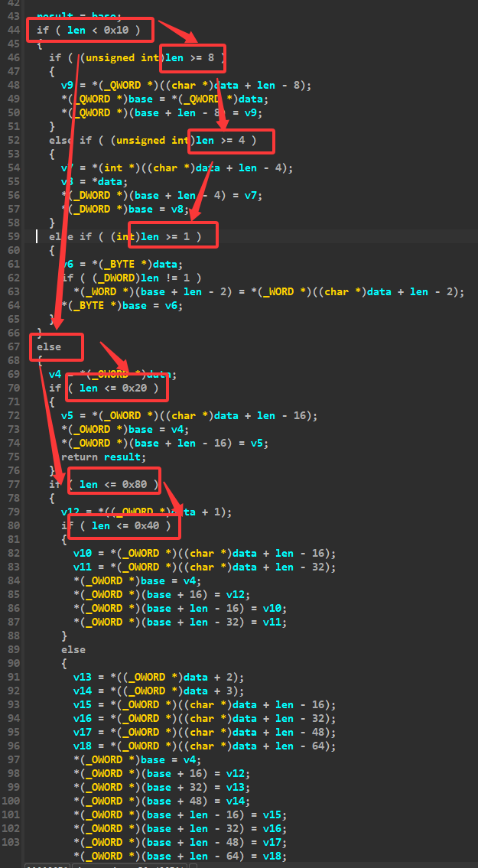Select '*(_OWORD *)(base + len - 32) = v16;'

point(180,829)
